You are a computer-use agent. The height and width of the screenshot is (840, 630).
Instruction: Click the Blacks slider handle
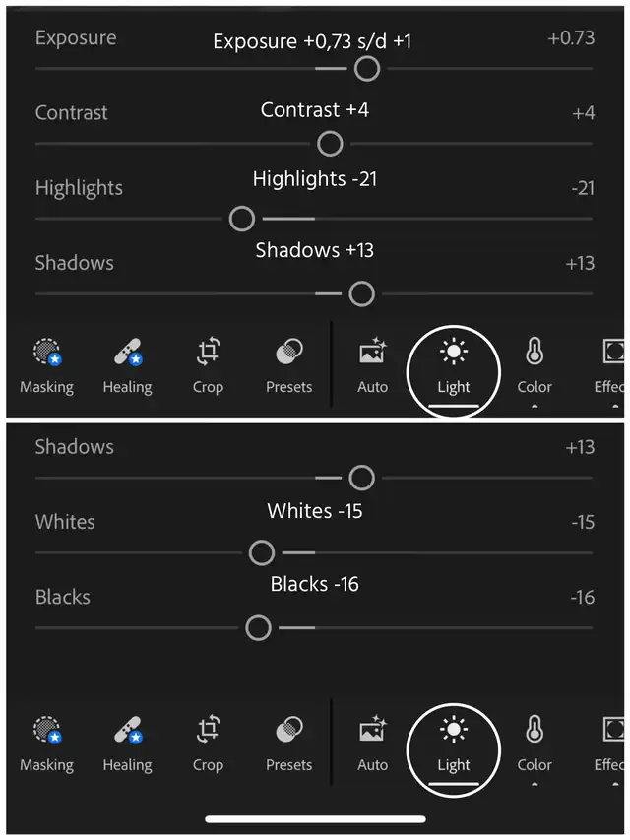(258, 627)
